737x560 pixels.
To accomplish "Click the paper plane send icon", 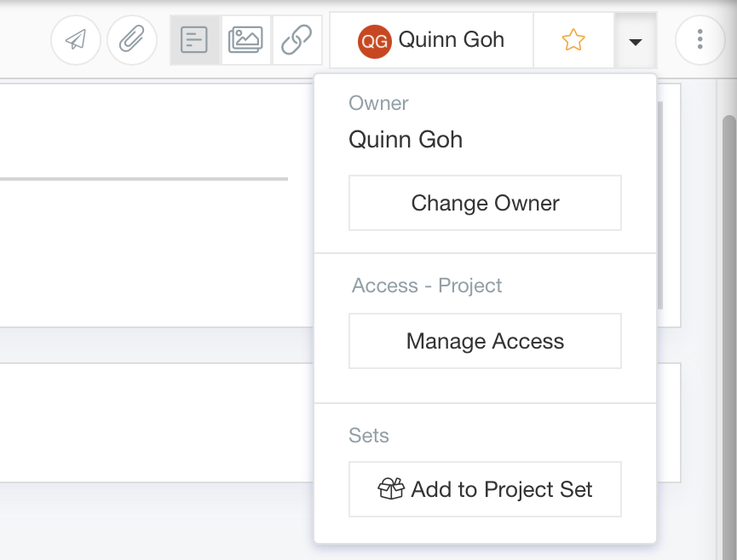I will pos(76,39).
